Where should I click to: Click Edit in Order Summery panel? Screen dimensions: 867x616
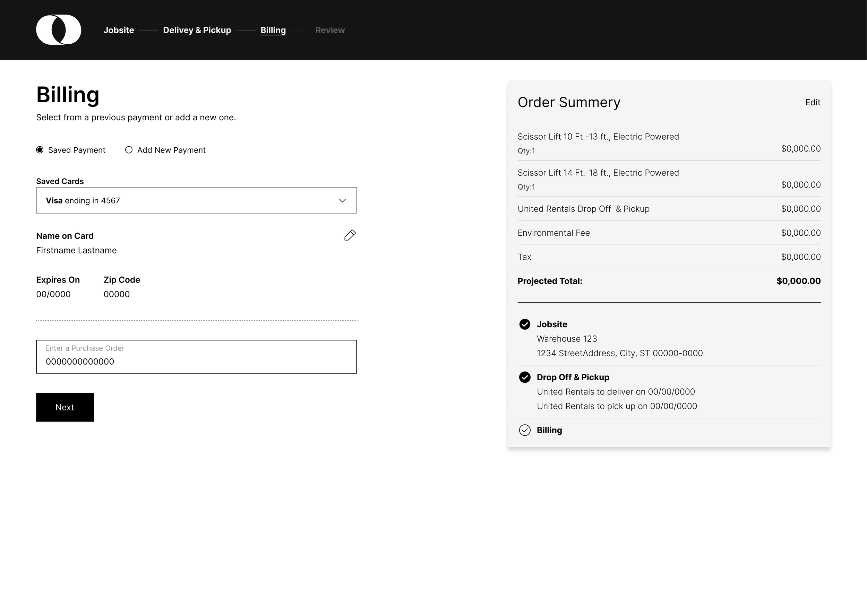click(812, 102)
